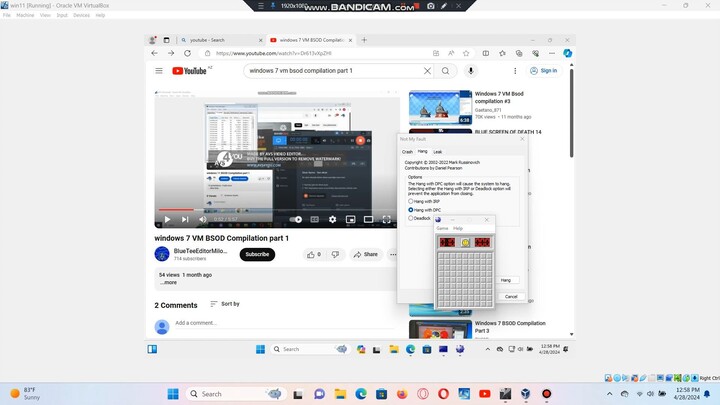Click the 'Add a comment...' field
The width and height of the screenshot is (720, 405).
285,323
